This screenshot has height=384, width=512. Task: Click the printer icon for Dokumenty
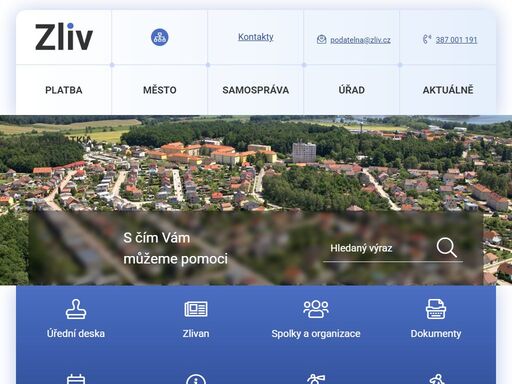(436, 309)
